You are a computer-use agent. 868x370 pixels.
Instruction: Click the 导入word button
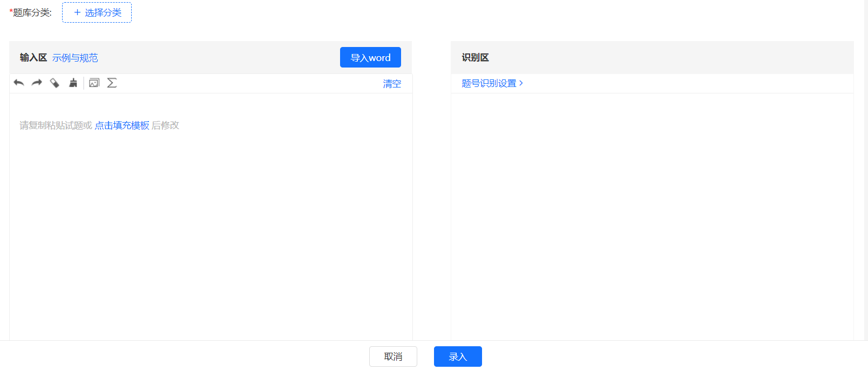[370, 57]
